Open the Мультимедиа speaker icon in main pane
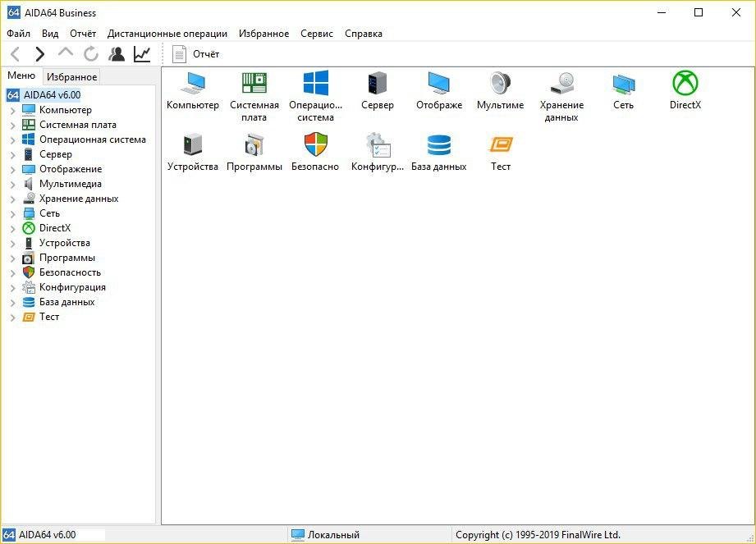 501,83
